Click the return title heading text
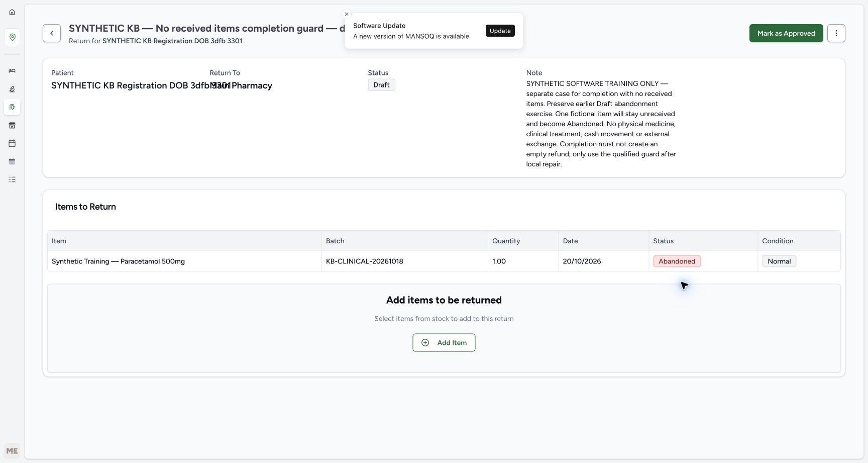 [207, 28]
